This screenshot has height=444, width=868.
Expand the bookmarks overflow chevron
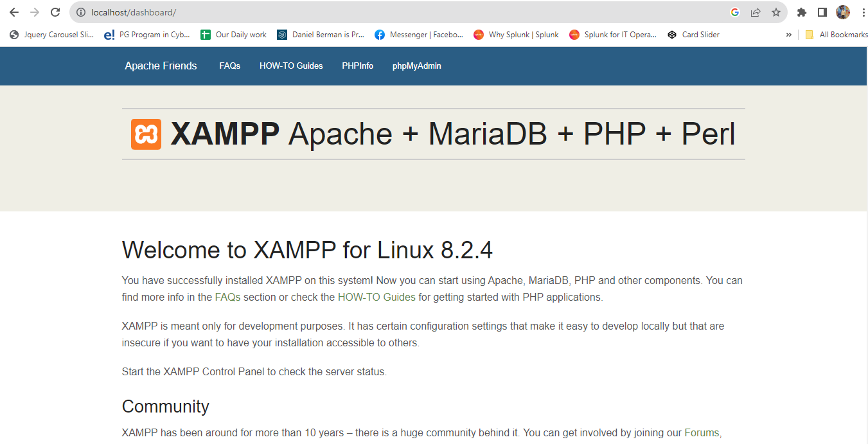788,35
